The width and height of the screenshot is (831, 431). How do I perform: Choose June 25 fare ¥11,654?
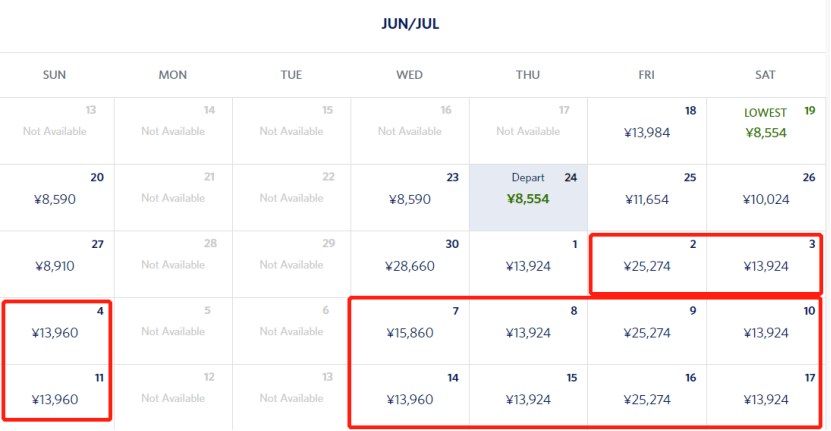pos(646,198)
